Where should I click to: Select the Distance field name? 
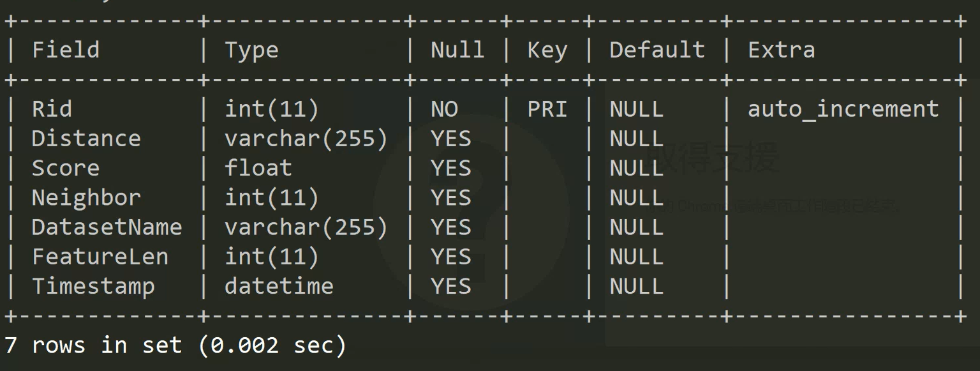pyautogui.click(x=86, y=138)
